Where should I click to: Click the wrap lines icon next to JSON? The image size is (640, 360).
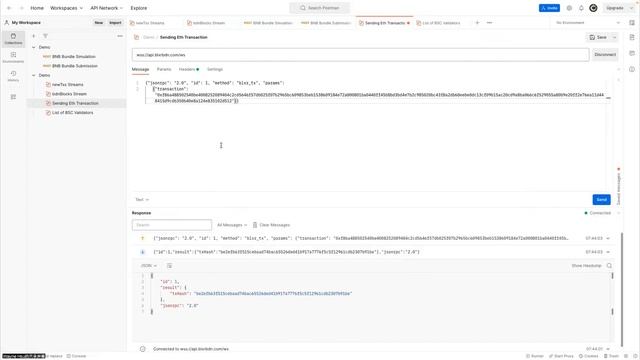169,266
